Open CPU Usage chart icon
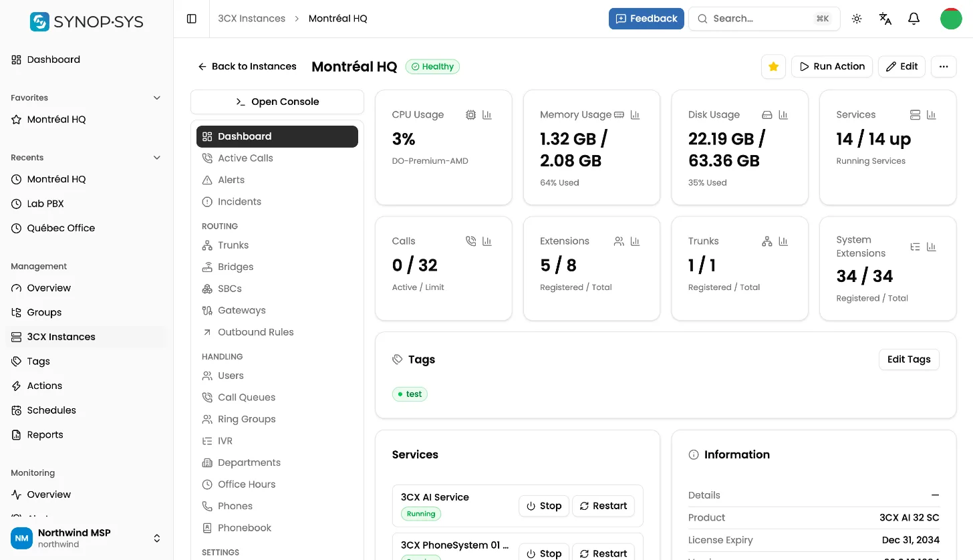 (x=487, y=115)
